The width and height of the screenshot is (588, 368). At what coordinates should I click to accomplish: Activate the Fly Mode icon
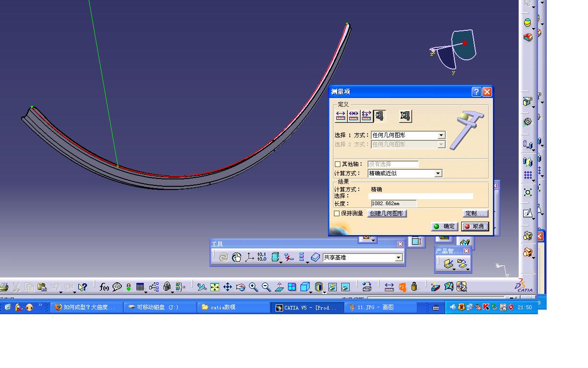(x=202, y=287)
